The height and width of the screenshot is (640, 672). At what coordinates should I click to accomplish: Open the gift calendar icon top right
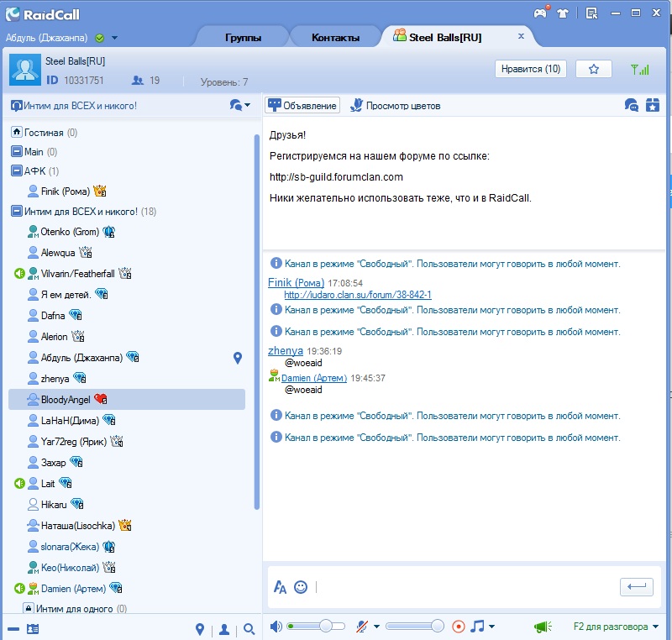pyautogui.click(x=653, y=105)
